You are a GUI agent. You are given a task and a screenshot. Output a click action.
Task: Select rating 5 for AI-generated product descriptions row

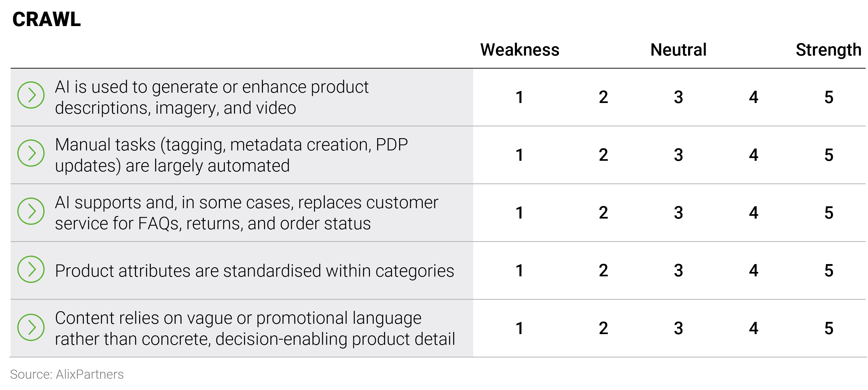(x=828, y=97)
